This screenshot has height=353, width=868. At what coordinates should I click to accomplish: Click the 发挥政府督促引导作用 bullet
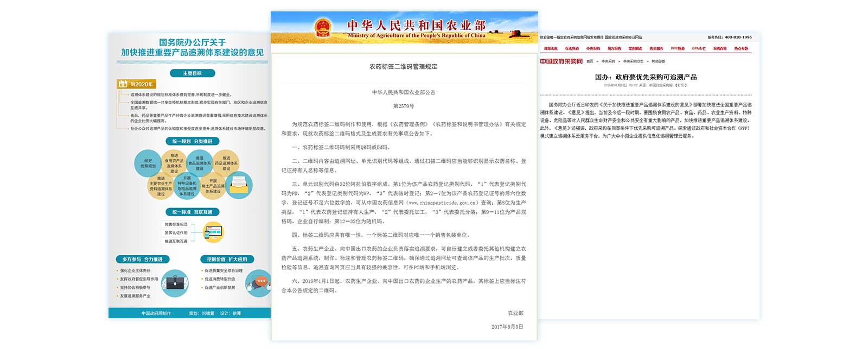click(139, 279)
